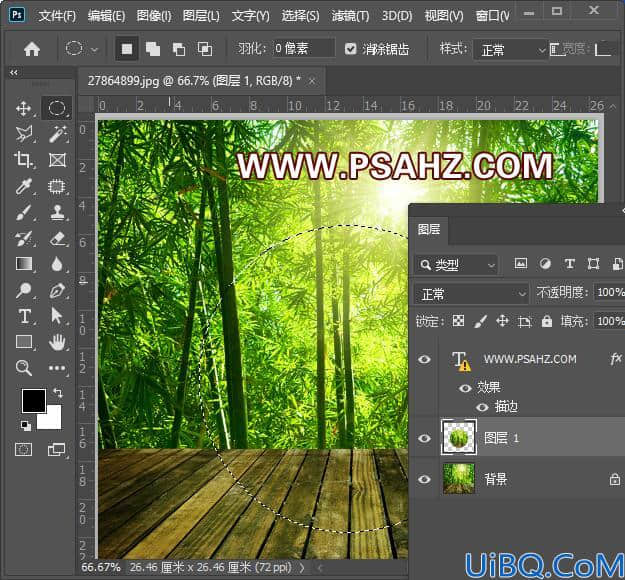This screenshot has height=580, width=625.
Task: Select the Frame tool
Action: tap(57, 160)
